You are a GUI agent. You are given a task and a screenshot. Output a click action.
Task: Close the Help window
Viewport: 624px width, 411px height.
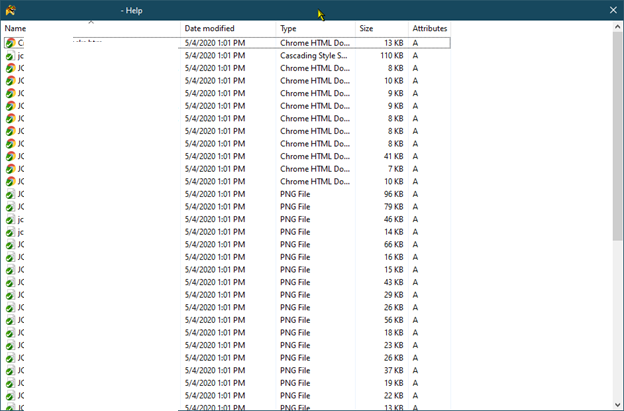pyautogui.click(x=613, y=10)
